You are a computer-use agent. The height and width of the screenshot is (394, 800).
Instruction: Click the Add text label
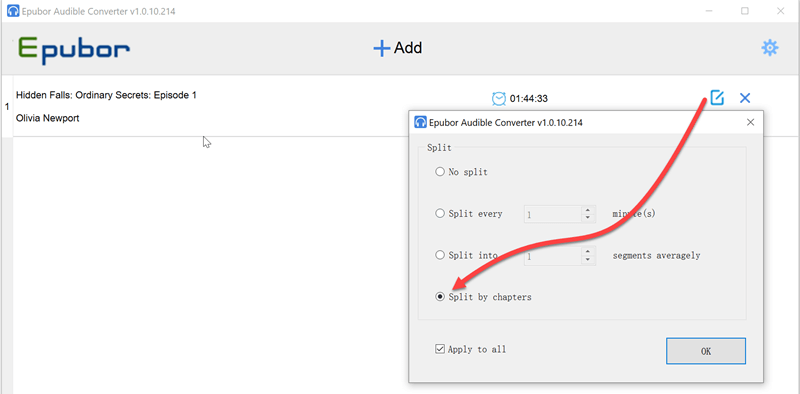408,48
